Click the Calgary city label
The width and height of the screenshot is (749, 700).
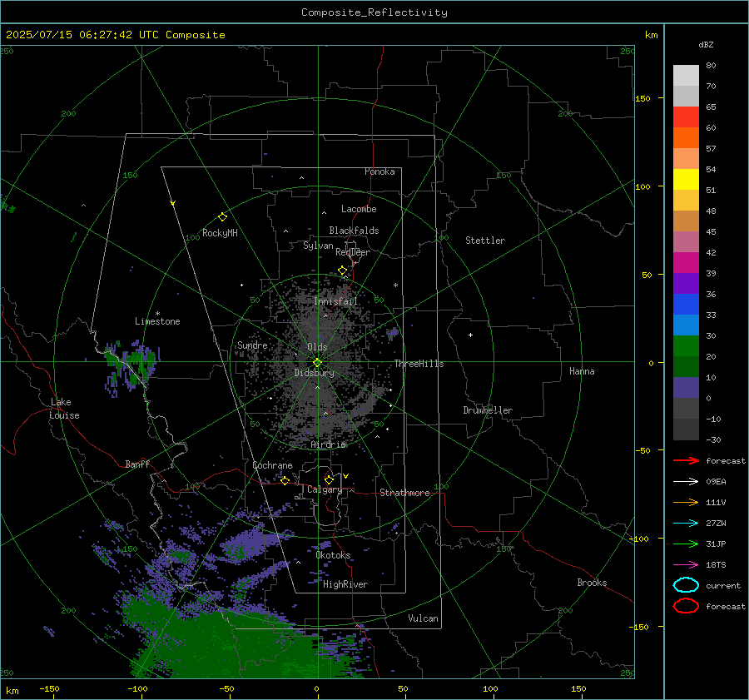pos(325,489)
